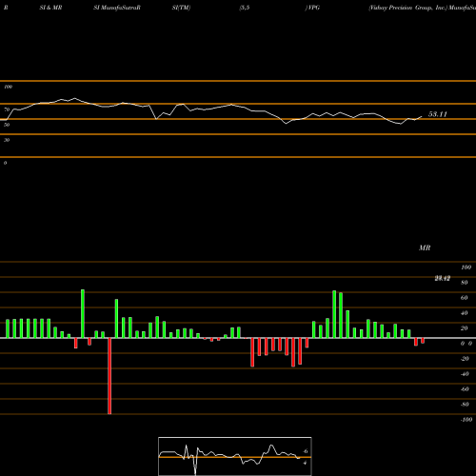The height and width of the screenshot is (476, 476).
Task: Click the RSI value label 53.11
Action: [438, 114]
